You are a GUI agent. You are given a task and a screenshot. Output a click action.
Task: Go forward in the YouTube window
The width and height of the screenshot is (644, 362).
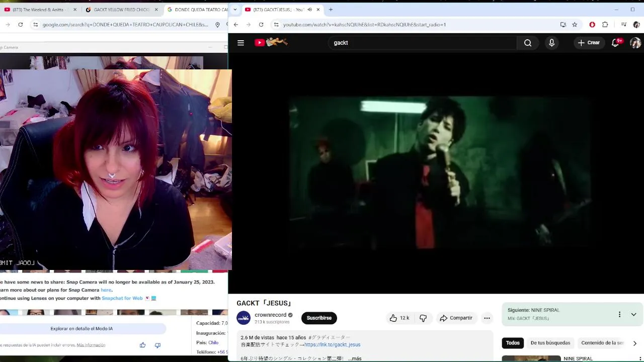click(248, 25)
